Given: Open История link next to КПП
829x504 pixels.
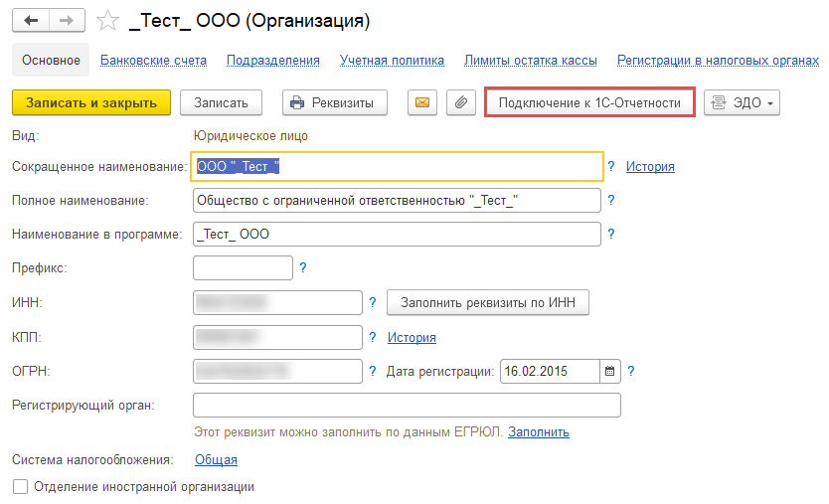Looking at the screenshot, I should (412, 337).
